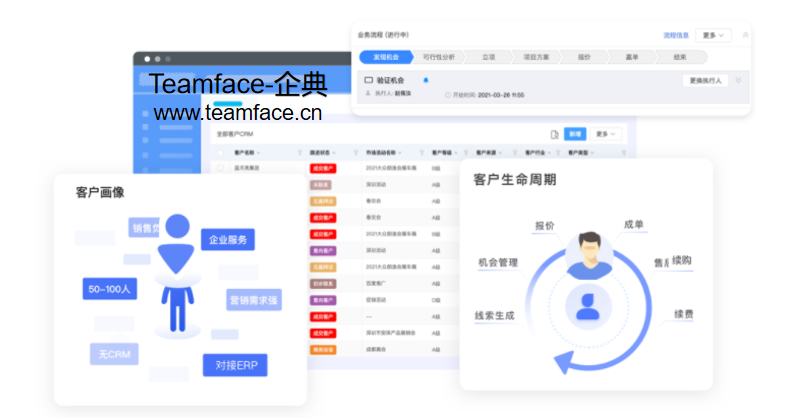The width and height of the screenshot is (812, 418).
Task: Click the 百度推广 activity cell
Action: pyautogui.click(x=375, y=283)
